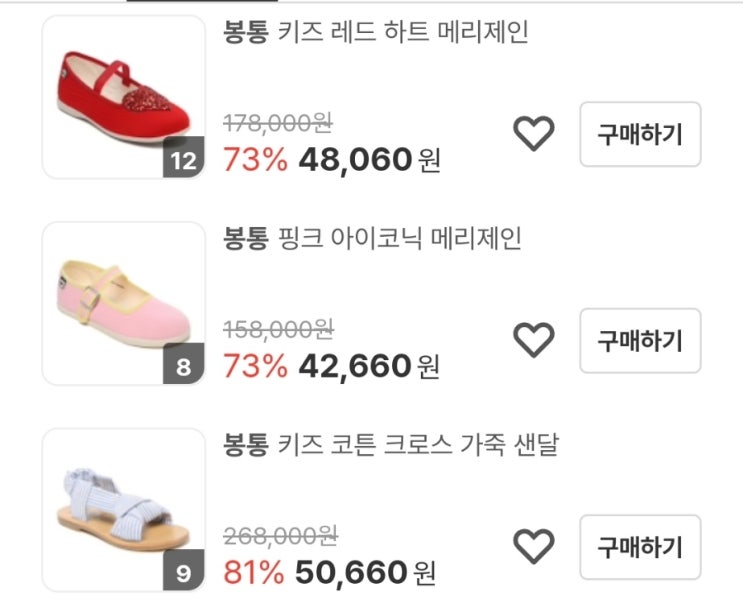Open the red heart shoe thumbnail image
Image resolution: width=743 pixels, height=616 pixels.
point(123,95)
